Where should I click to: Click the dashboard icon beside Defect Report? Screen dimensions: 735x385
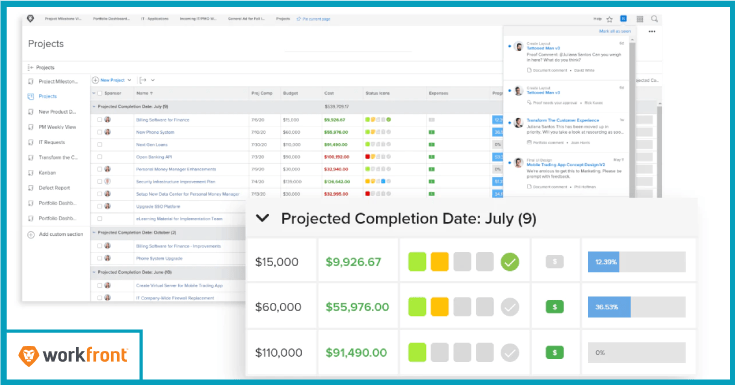coord(31,188)
